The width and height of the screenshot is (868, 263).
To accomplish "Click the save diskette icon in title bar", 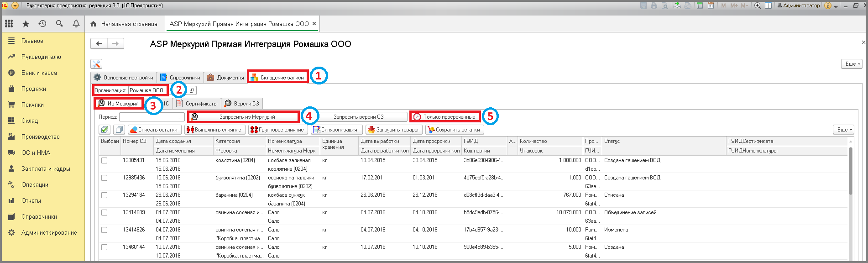I will click(643, 5).
